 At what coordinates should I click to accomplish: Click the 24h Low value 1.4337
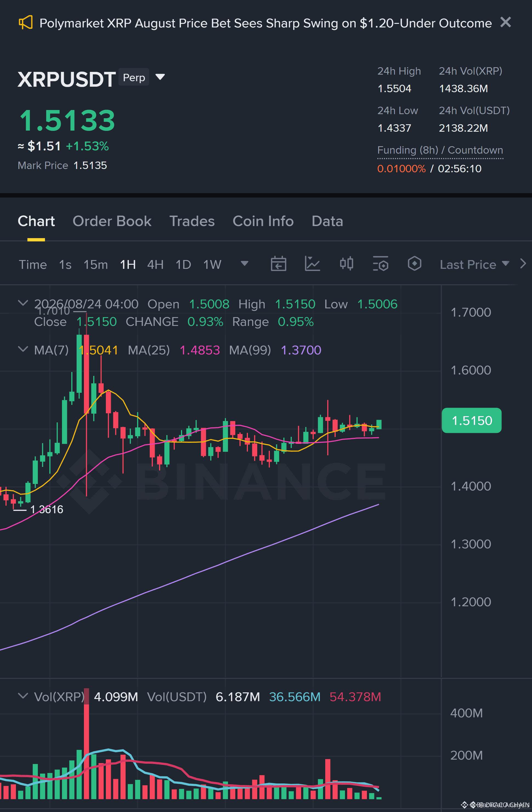click(x=394, y=128)
